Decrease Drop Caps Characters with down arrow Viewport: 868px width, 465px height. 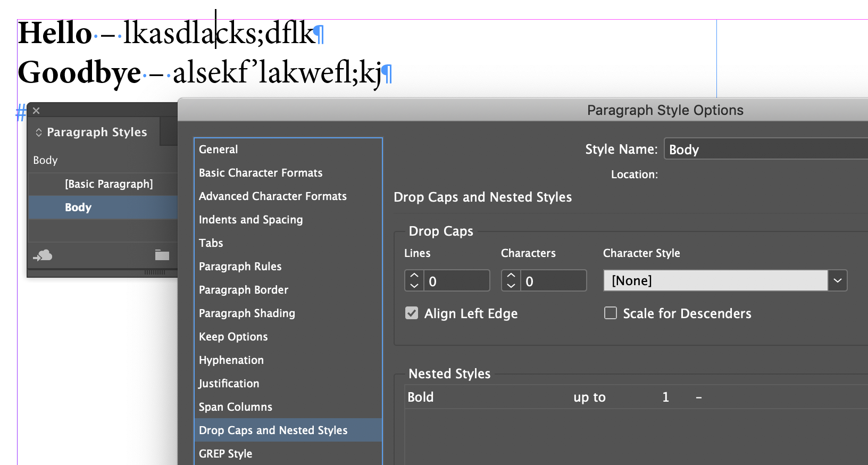tap(511, 286)
